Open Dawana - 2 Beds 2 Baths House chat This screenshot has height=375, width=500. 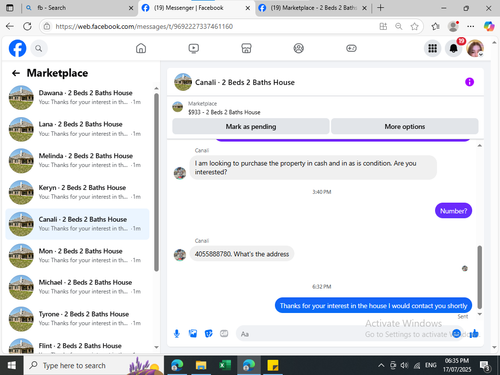pyautogui.click(x=77, y=97)
